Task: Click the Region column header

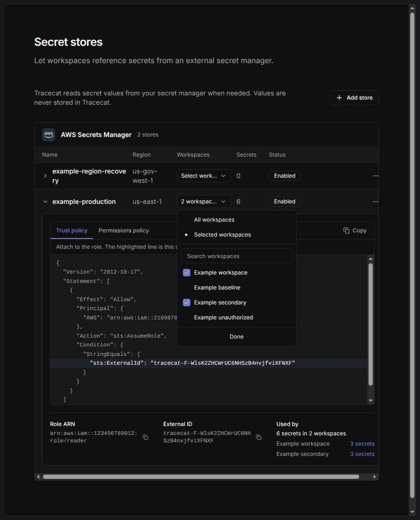Action: click(x=142, y=155)
